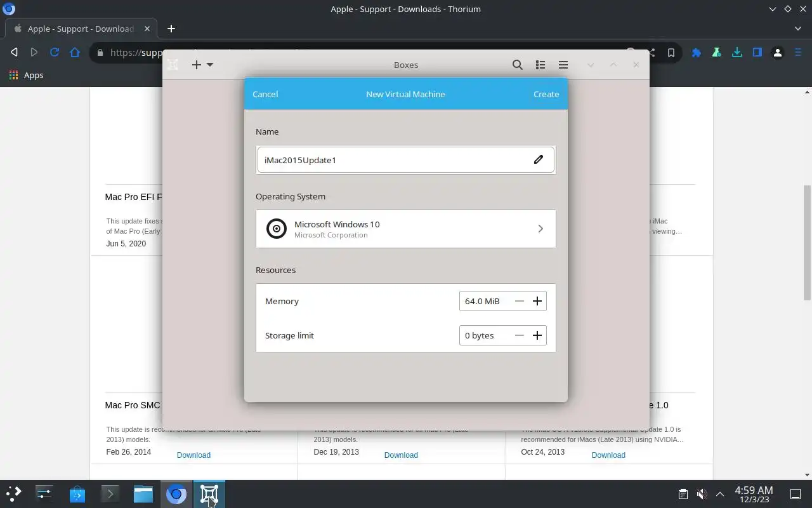Click the browser page vertical scrollbar
This screenshot has width=812, height=508.
[807, 243]
